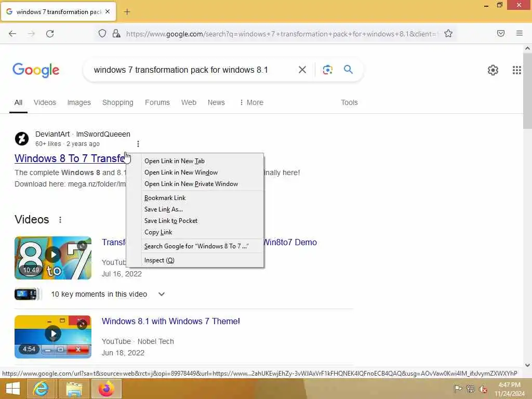
Task: Switch to the Forums results tab
Action: (157, 102)
